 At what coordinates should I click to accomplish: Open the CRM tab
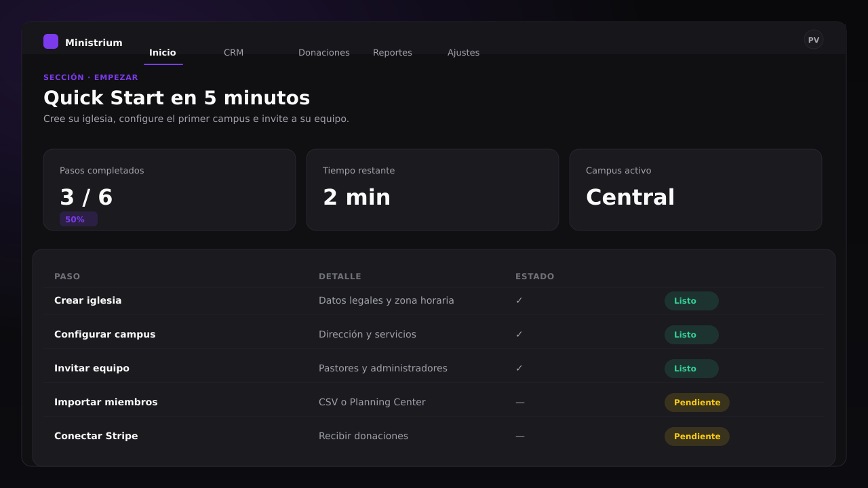pos(233,52)
